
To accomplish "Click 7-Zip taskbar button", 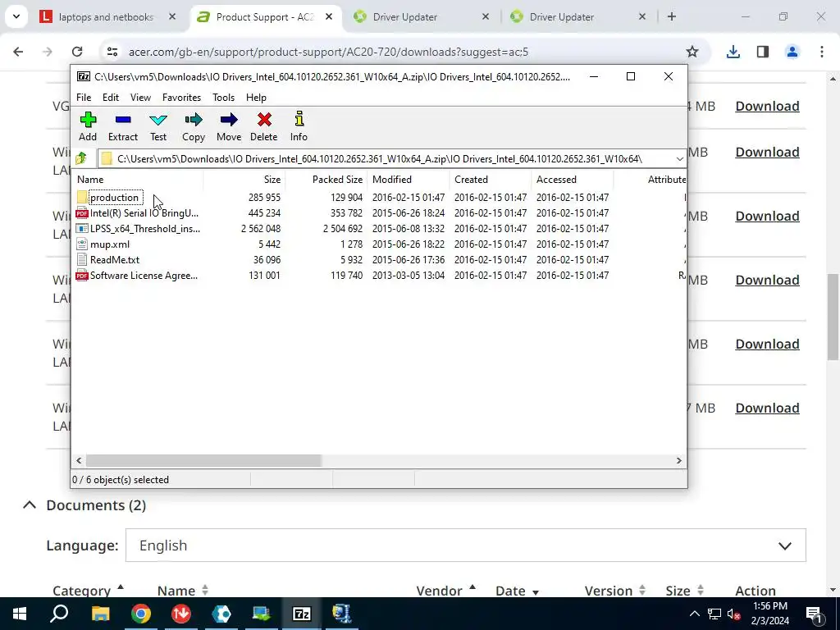I will 302,614.
